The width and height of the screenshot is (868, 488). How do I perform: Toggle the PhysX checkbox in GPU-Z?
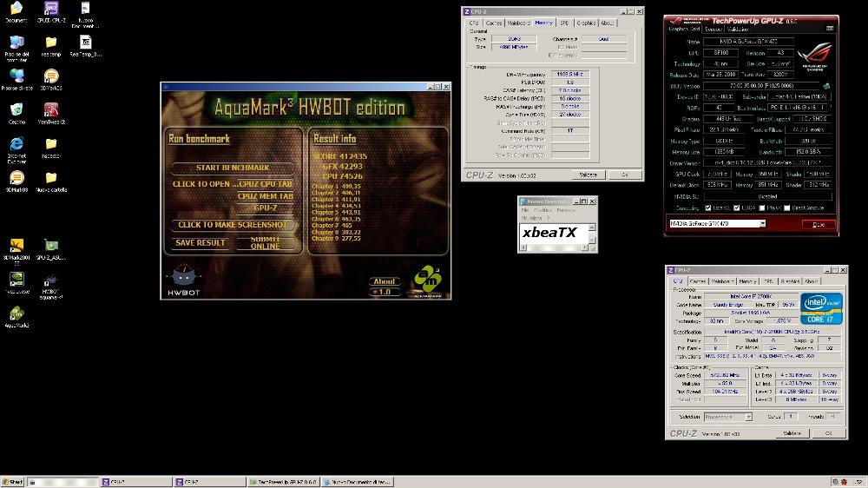point(762,208)
